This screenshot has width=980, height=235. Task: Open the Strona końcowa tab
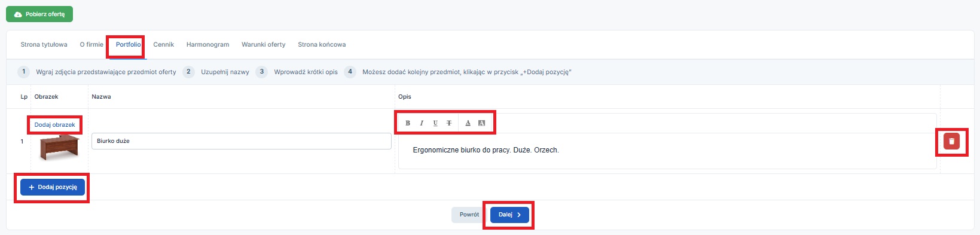(322, 44)
